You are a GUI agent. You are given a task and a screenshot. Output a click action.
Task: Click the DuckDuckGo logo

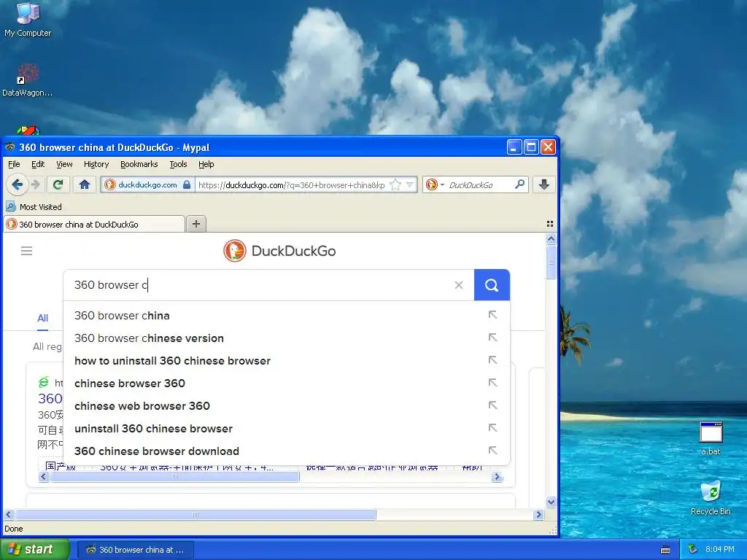click(279, 251)
